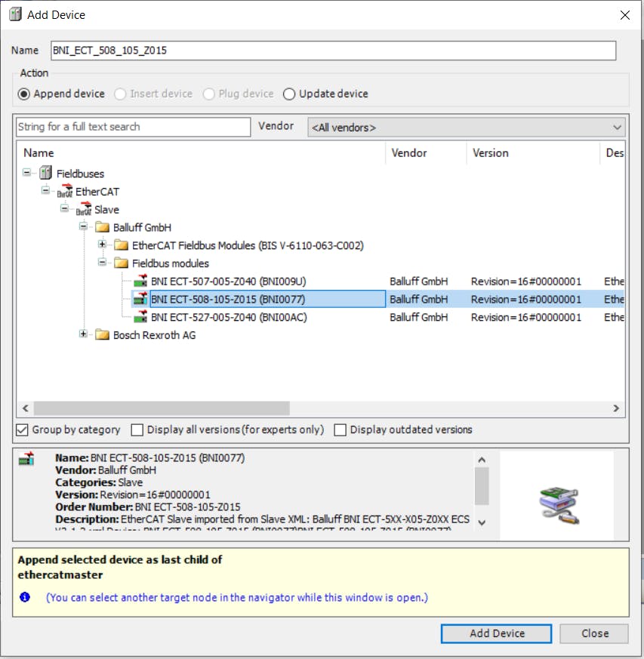Sort by the Name column header

click(201, 153)
